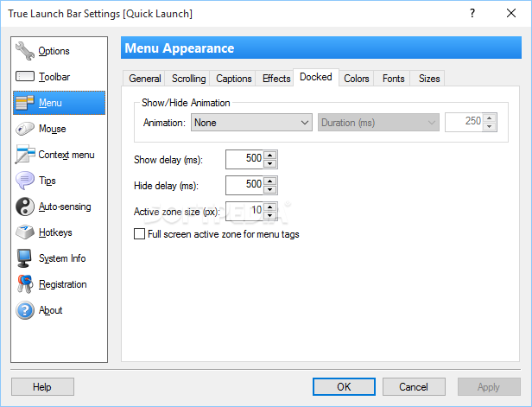
Task: Select Hotkeys label in sidebar
Action: tap(55, 232)
